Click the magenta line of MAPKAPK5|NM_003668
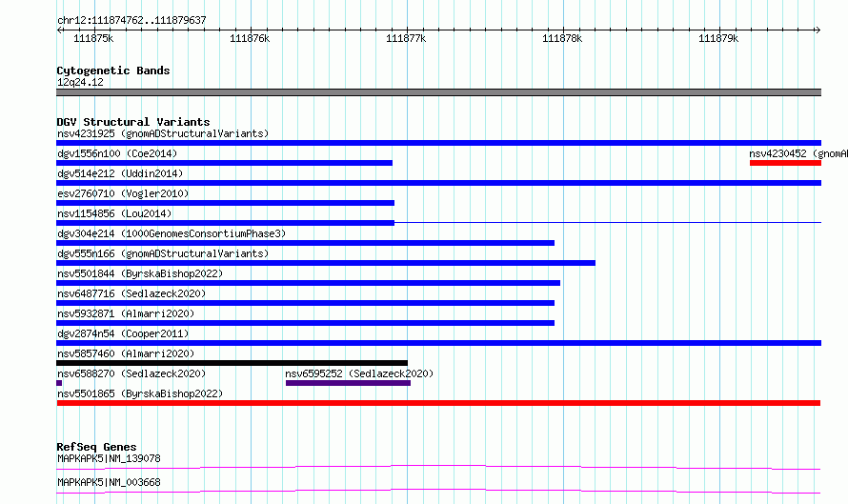The width and height of the screenshot is (848, 504). point(438,491)
